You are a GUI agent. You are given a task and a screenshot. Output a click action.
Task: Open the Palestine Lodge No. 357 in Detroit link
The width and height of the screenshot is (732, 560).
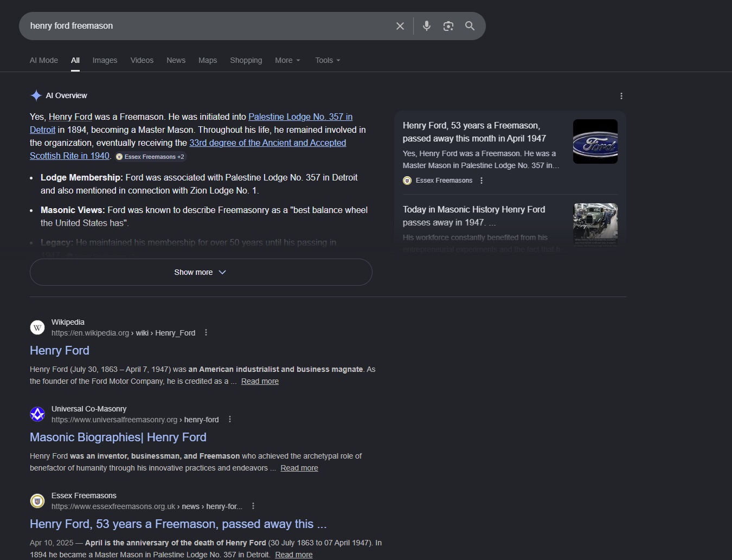point(300,117)
